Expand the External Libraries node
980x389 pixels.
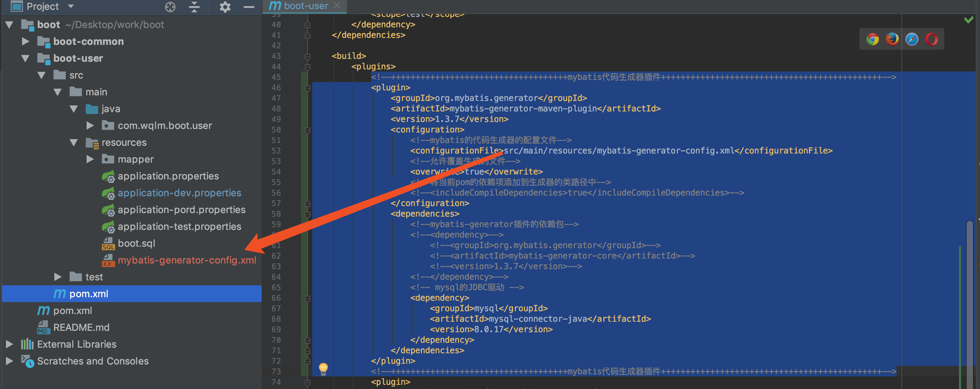pos(9,344)
